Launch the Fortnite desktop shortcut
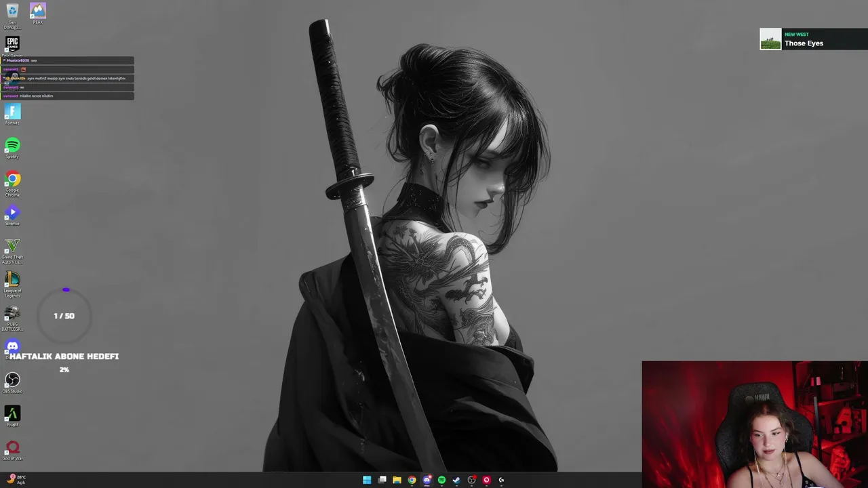Image resolution: width=868 pixels, height=488 pixels. pos(12,114)
